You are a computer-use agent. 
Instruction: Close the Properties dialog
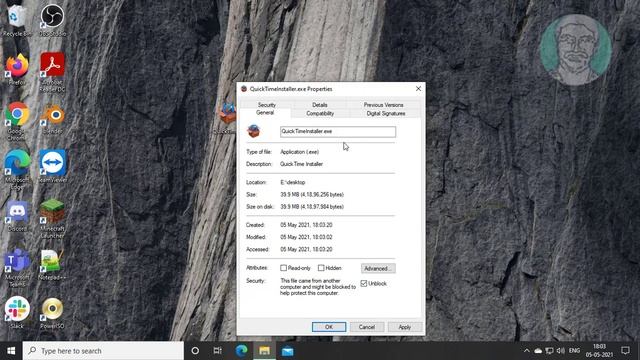(x=418, y=89)
